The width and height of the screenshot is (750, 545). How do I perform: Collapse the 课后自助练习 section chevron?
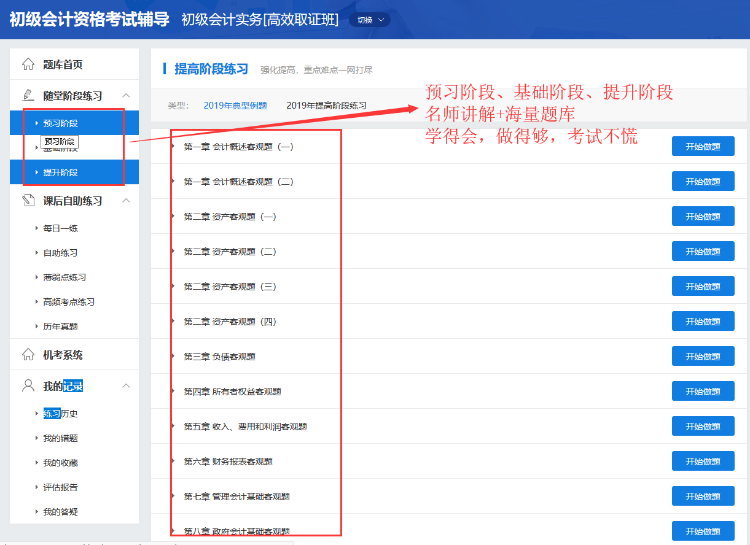pos(125,201)
